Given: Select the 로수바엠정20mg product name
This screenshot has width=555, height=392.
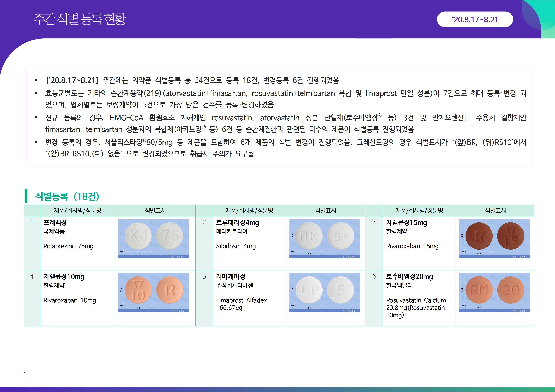Looking at the screenshot, I should pos(409,277).
